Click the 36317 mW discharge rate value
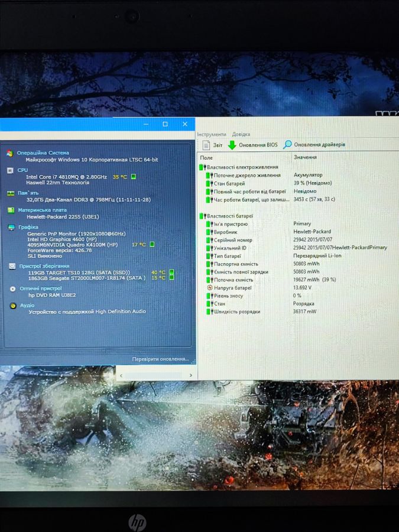 (x=304, y=311)
